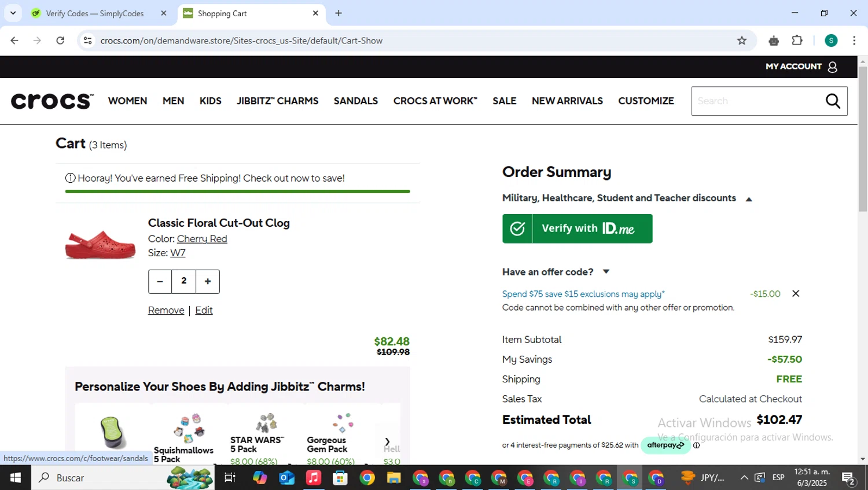This screenshot has width=868, height=490.
Task: Show hidden system tray icons
Action: 744,478
